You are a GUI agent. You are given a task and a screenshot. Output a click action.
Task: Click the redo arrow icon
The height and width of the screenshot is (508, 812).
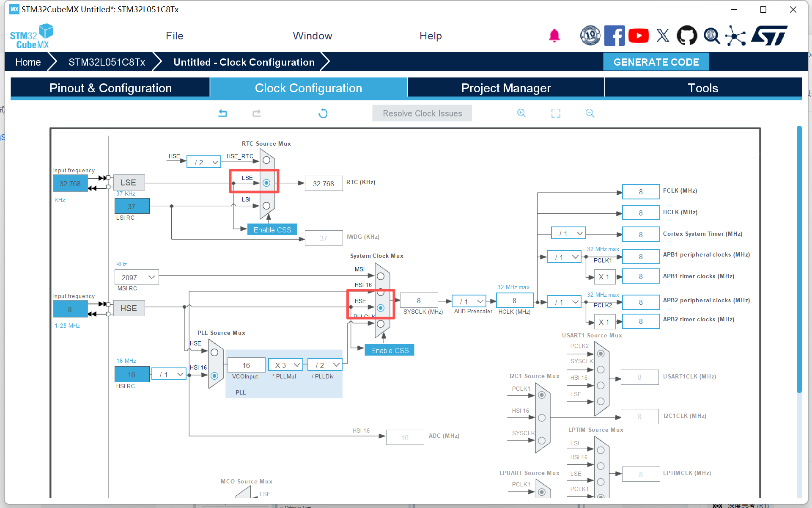coord(257,113)
